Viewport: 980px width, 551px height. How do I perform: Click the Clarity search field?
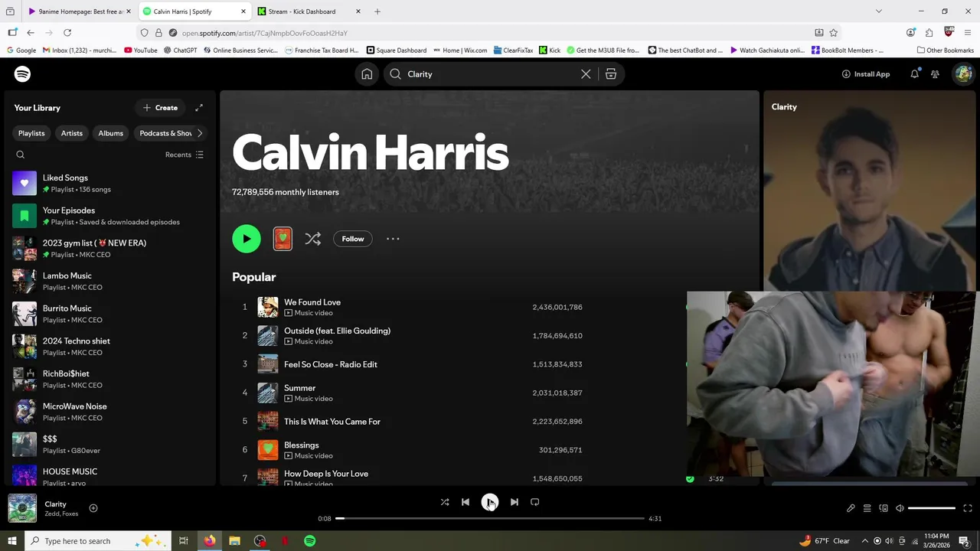(490, 74)
